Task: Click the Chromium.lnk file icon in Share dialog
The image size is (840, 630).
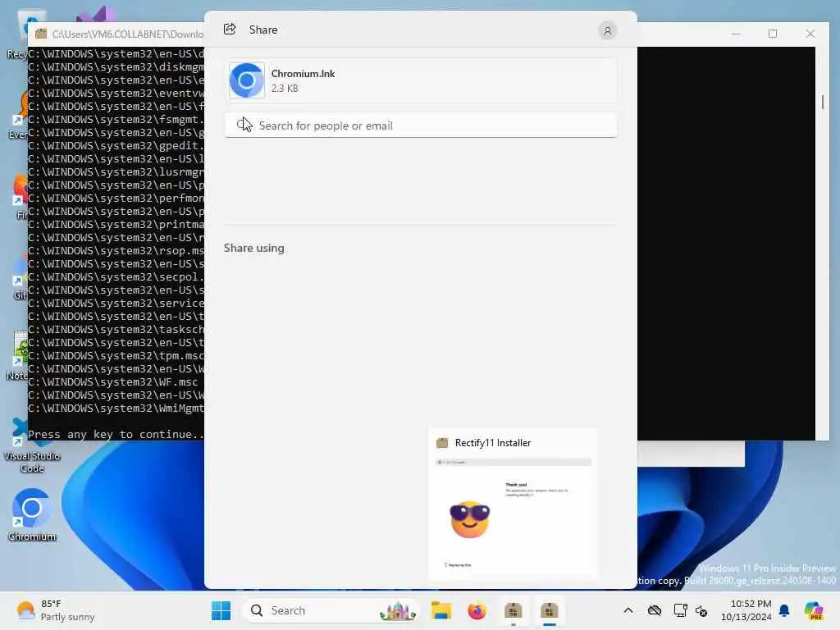Action: [x=246, y=80]
